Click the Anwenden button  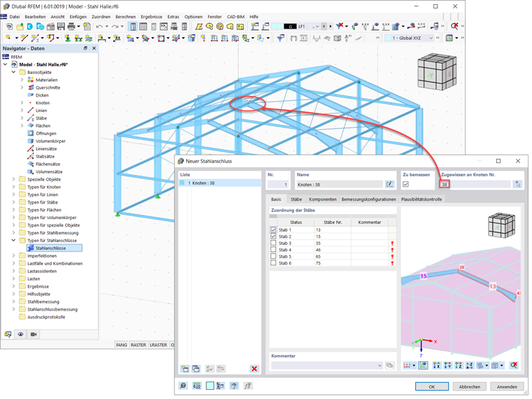pos(507,386)
